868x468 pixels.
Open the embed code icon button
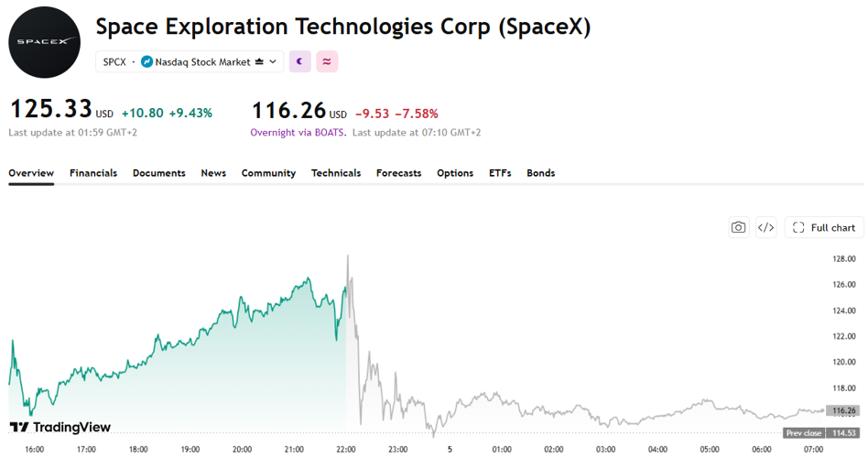click(x=766, y=228)
